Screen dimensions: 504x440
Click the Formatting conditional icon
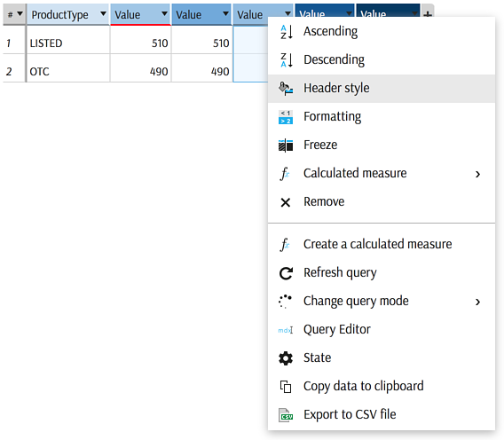coord(286,117)
